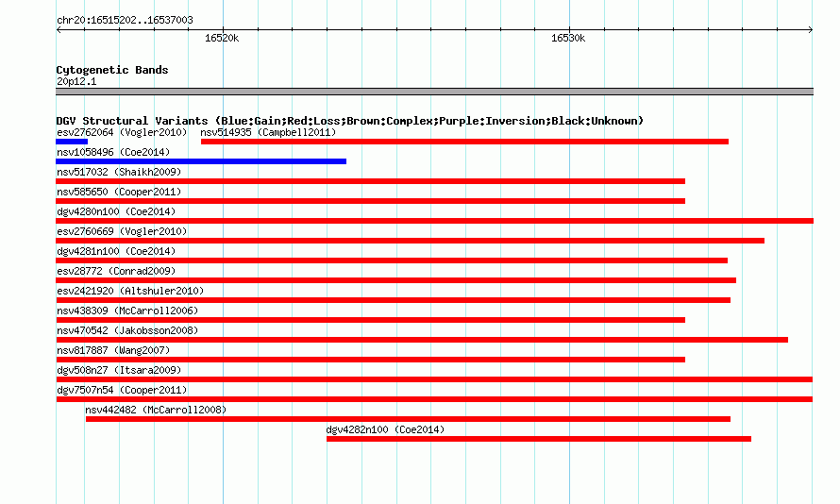This screenshot has width=840, height=504.
Task: Click the ruler's left arrow end
Action: click(x=59, y=29)
